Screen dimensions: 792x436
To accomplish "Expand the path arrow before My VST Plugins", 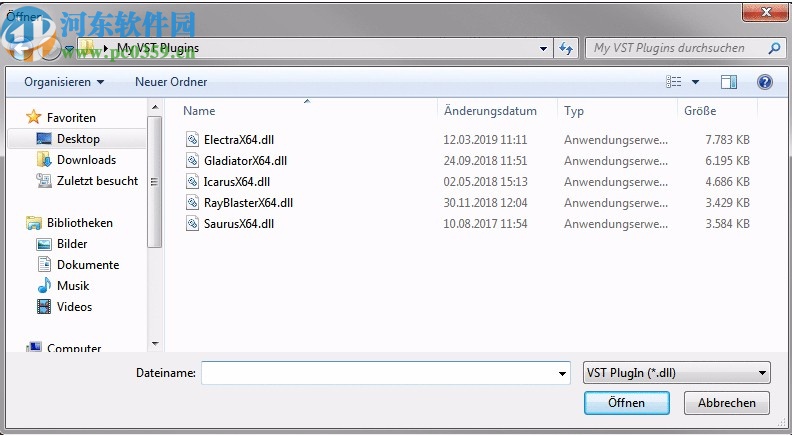I will pos(106,49).
